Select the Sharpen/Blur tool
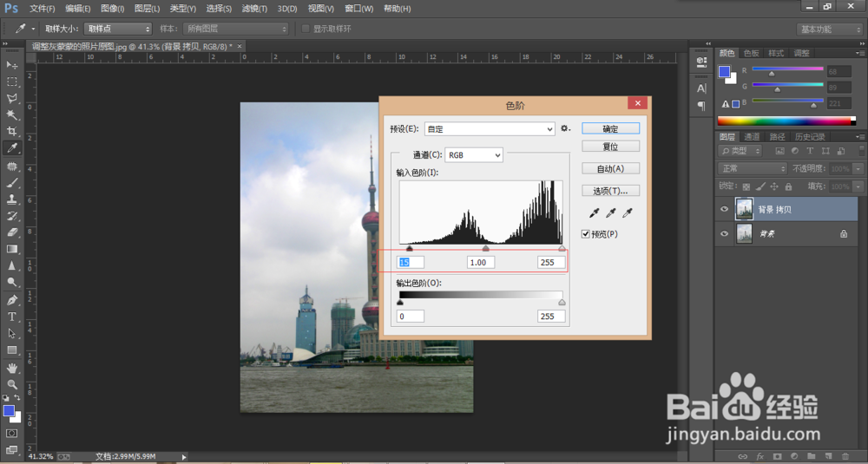Screen dimensions: 868x464 pyautogui.click(x=11, y=266)
